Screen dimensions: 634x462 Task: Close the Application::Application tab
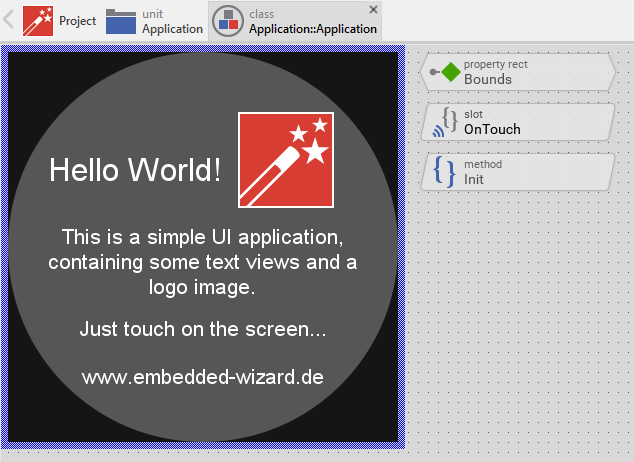(x=374, y=9)
